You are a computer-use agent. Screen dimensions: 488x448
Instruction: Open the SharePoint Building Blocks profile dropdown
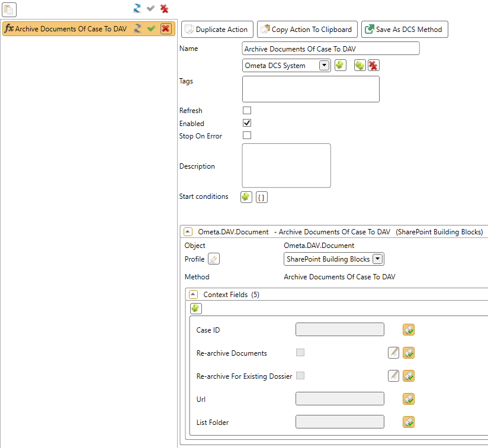[377, 259]
